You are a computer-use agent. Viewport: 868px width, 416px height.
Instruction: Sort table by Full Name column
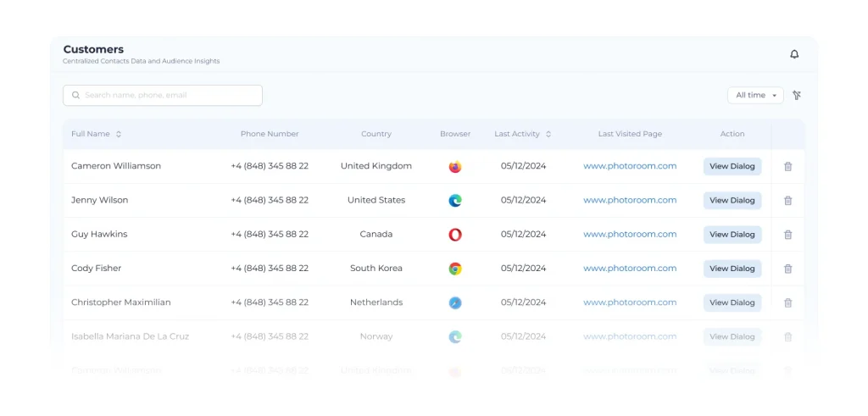coord(119,134)
